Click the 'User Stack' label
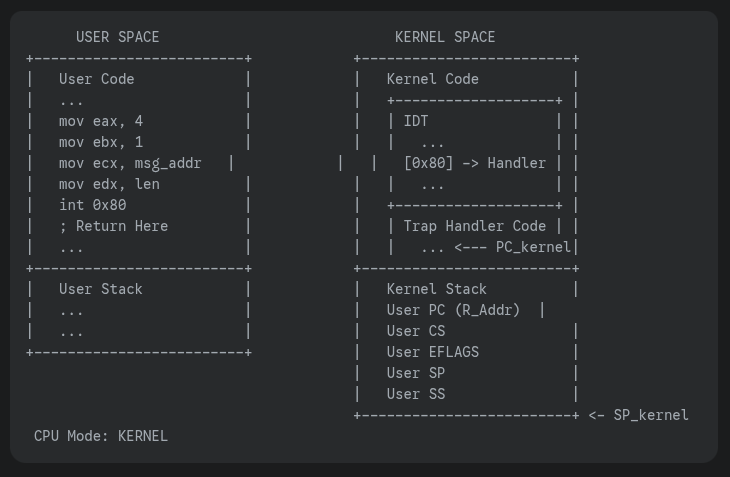 pyautogui.click(x=101, y=289)
